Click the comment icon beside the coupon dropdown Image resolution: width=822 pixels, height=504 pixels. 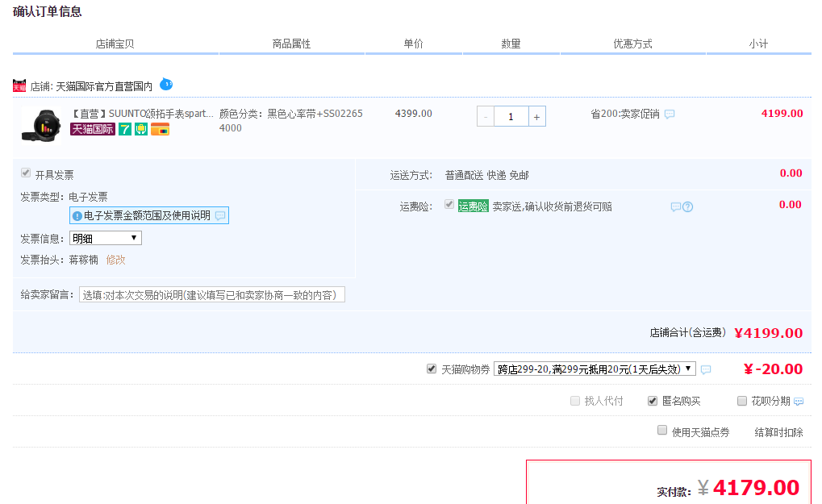click(706, 370)
